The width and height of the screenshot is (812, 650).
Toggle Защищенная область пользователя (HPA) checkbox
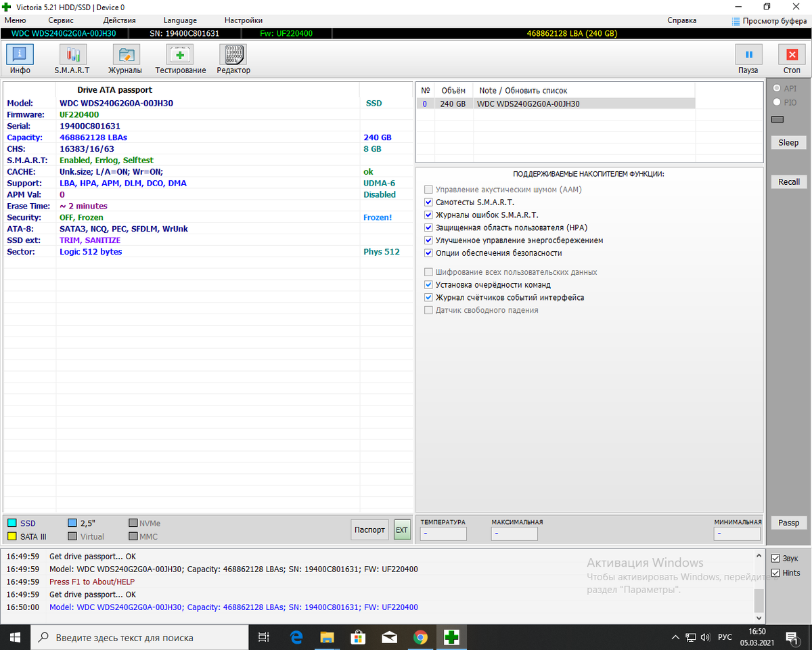point(428,227)
